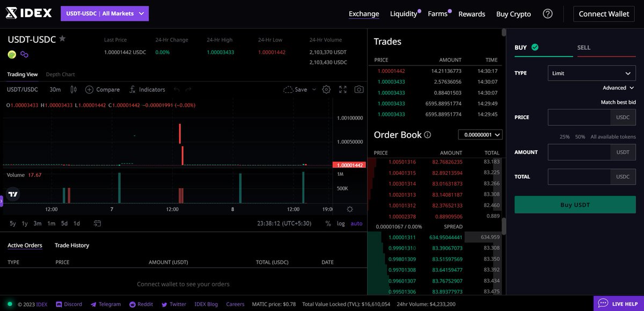644x311 pixels.
Task: Expand the purple side panel arrow
Action: 2,201
